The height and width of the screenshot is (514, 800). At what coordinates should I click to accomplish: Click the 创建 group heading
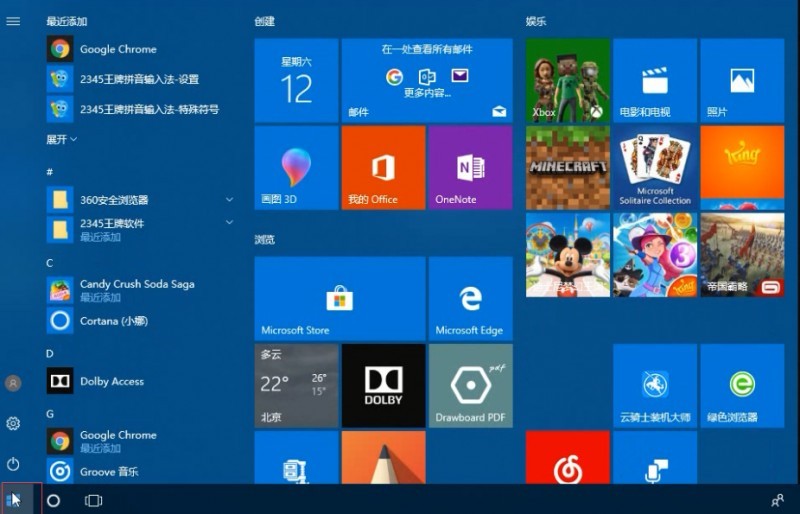265,21
